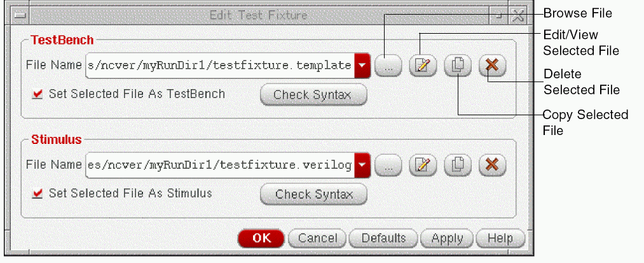Check Syntax of the TestBench file

pyautogui.click(x=313, y=95)
